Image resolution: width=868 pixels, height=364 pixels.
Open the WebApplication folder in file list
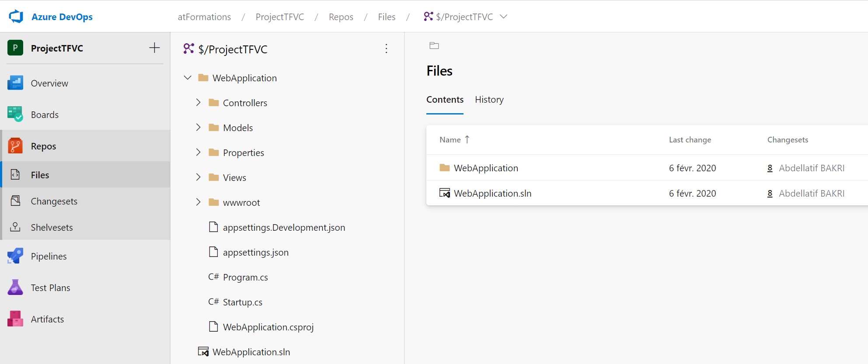pos(486,168)
